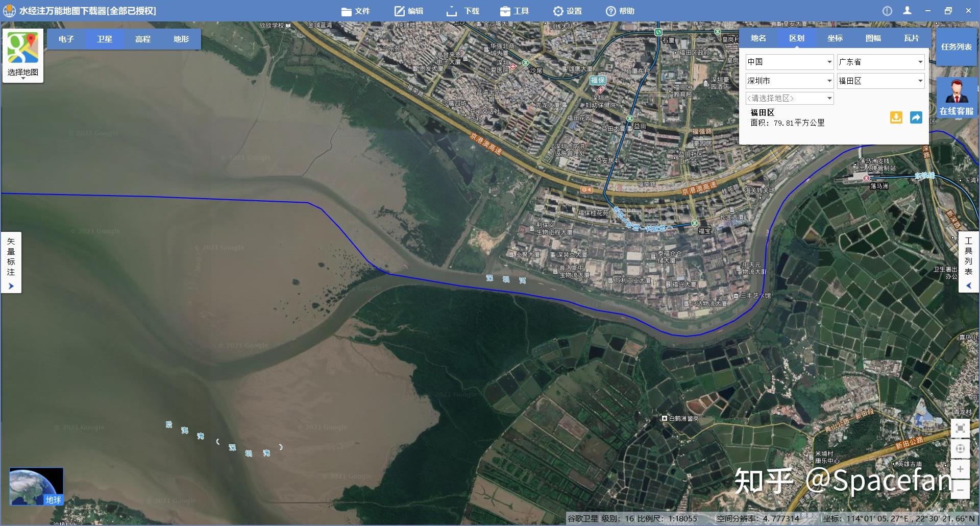The image size is (980, 526).
Task: Open the 请选择地区 dropdown
Action: click(x=790, y=98)
